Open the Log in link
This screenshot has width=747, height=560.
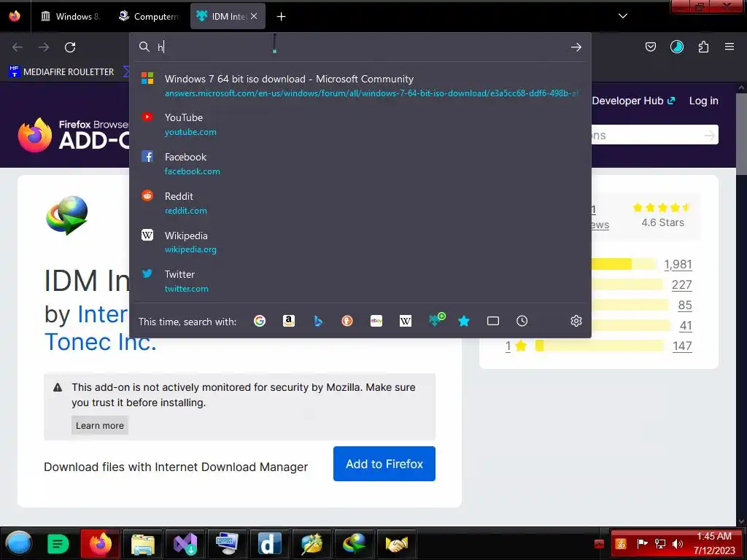pyautogui.click(x=703, y=101)
